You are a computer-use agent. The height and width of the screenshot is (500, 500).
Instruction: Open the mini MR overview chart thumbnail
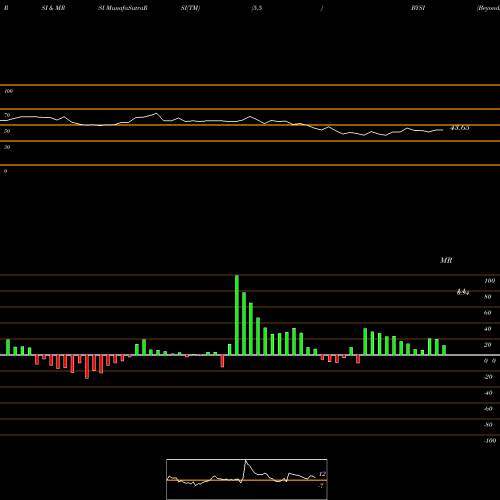point(247,479)
